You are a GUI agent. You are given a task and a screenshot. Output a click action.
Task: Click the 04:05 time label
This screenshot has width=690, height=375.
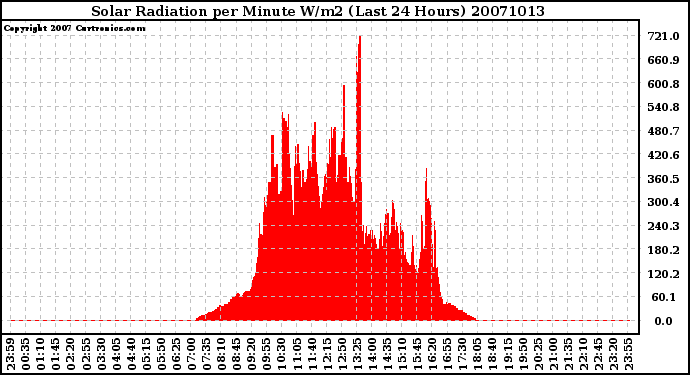(x=116, y=354)
